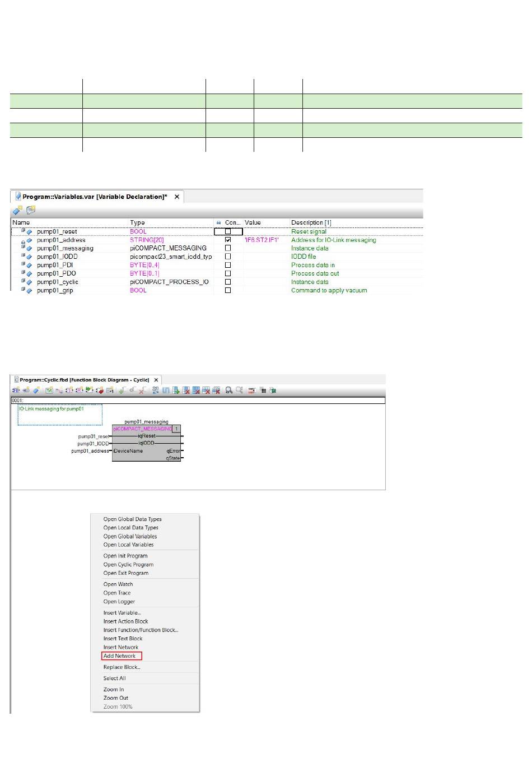The height and width of the screenshot is (772, 532).
Task: Choose Insert Network from the context menu
Action: [120, 647]
